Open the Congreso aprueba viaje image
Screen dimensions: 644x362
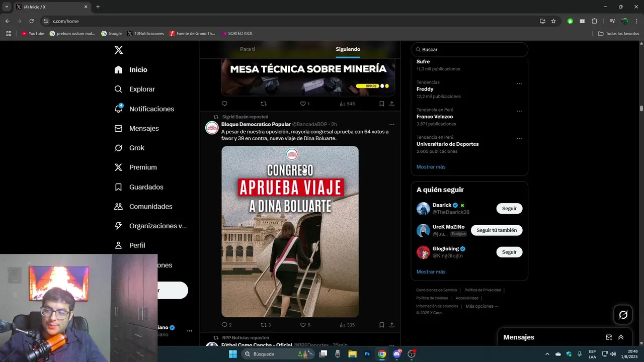coord(290,232)
